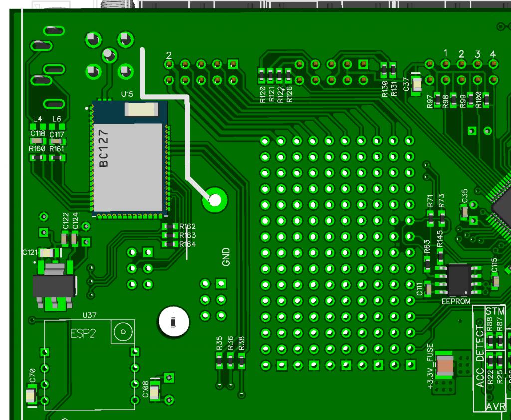The image size is (511, 420).
Task: Select the +3.3V_FUSE component
Action: 444,366
